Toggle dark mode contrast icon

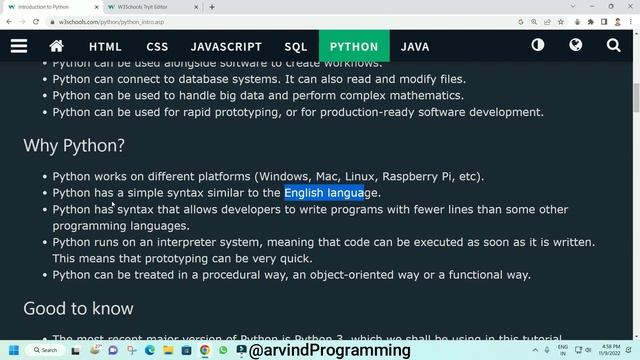pyautogui.click(x=538, y=45)
